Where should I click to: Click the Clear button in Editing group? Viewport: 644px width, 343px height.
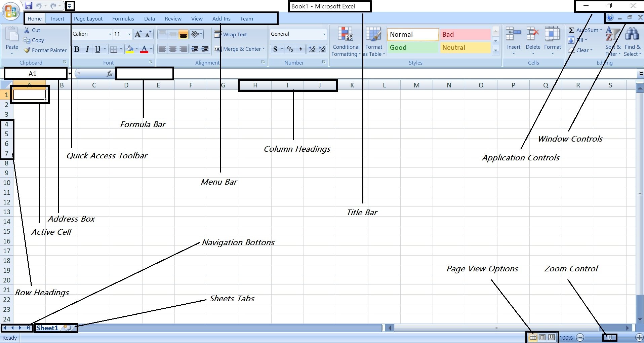[x=580, y=50]
